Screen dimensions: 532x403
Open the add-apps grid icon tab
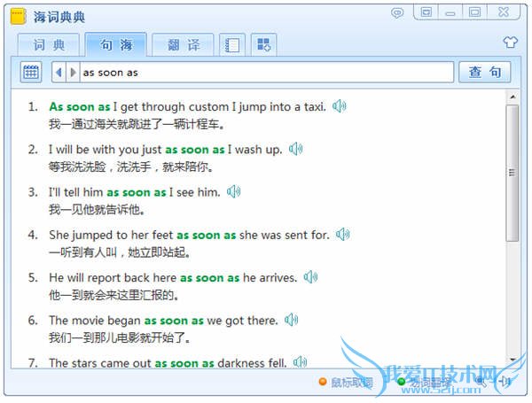coord(263,45)
